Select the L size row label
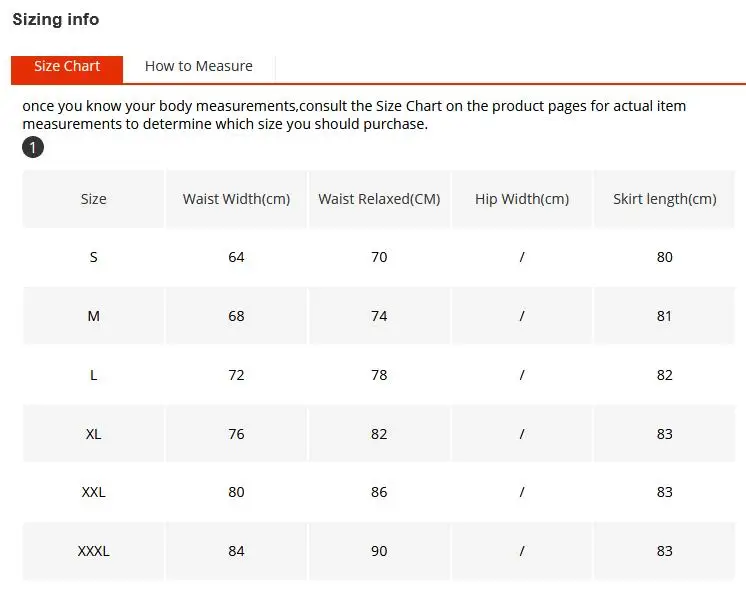 (x=93, y=375)
